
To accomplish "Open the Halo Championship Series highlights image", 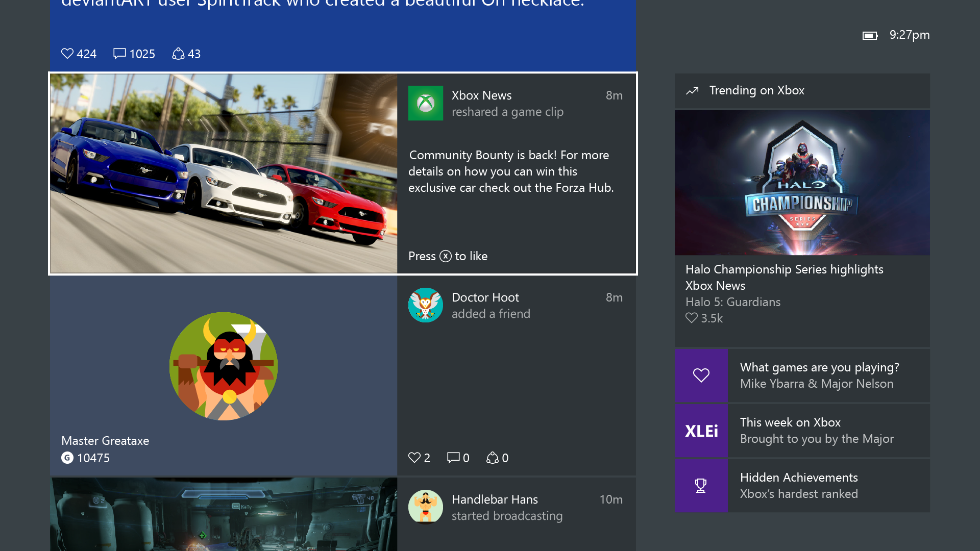I will coord(802,183).
